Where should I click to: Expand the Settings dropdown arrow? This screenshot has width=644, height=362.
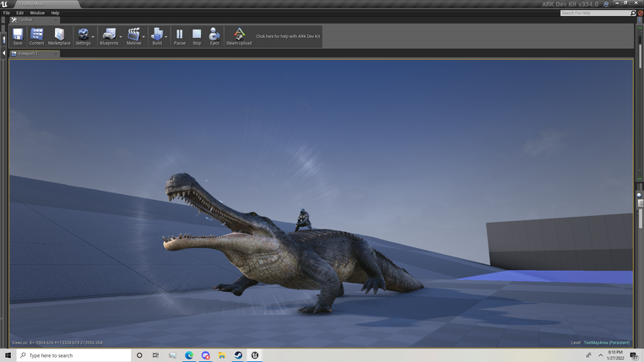click(x=93, y=37)
